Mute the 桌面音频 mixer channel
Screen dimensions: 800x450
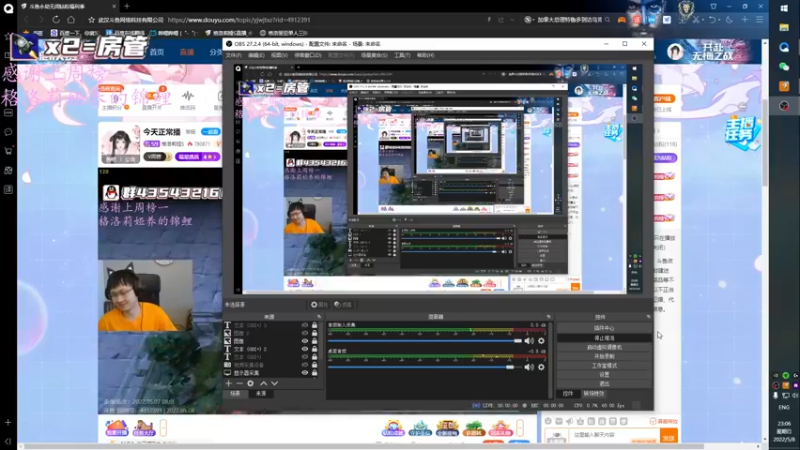coord(529,367)
